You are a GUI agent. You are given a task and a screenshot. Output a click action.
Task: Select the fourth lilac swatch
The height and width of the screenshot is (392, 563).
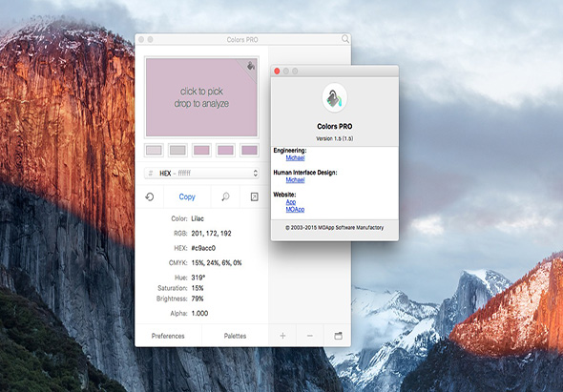point(225,150)
